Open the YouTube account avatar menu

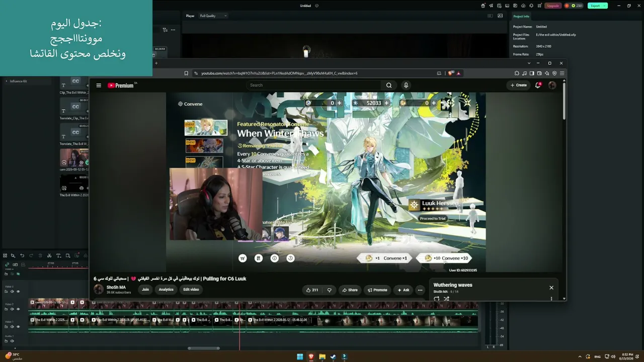click(x=552, y=85)
